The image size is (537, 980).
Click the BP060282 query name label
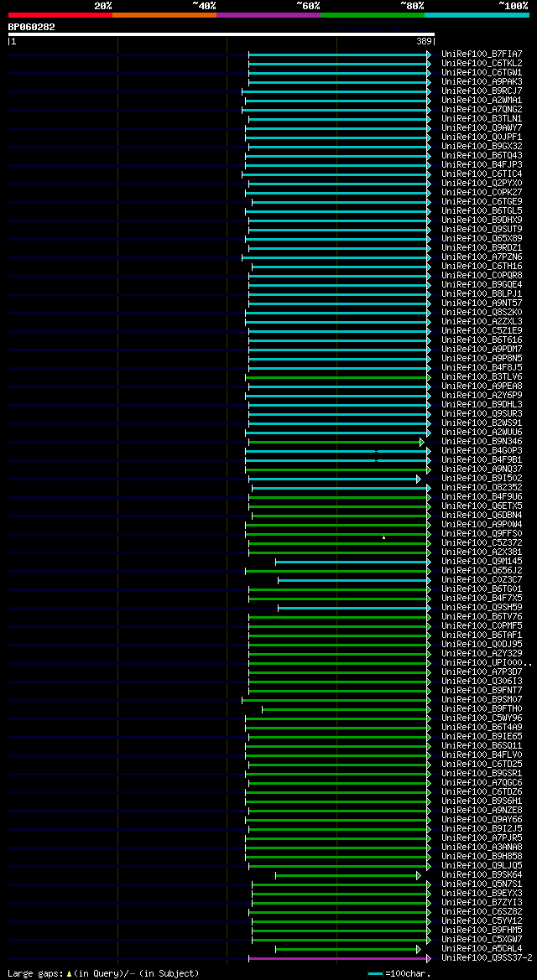click(x=31, y=27)
